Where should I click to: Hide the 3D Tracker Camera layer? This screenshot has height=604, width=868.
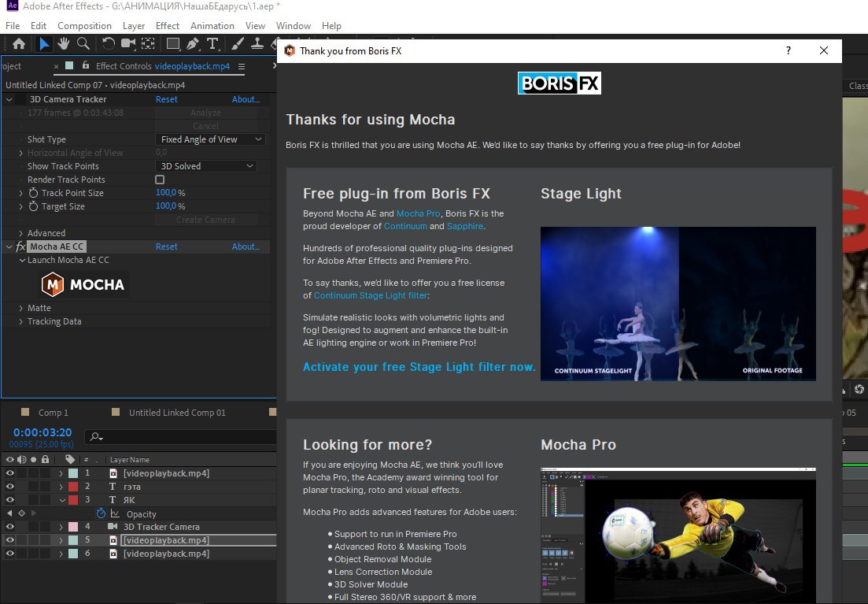point(9,527)
